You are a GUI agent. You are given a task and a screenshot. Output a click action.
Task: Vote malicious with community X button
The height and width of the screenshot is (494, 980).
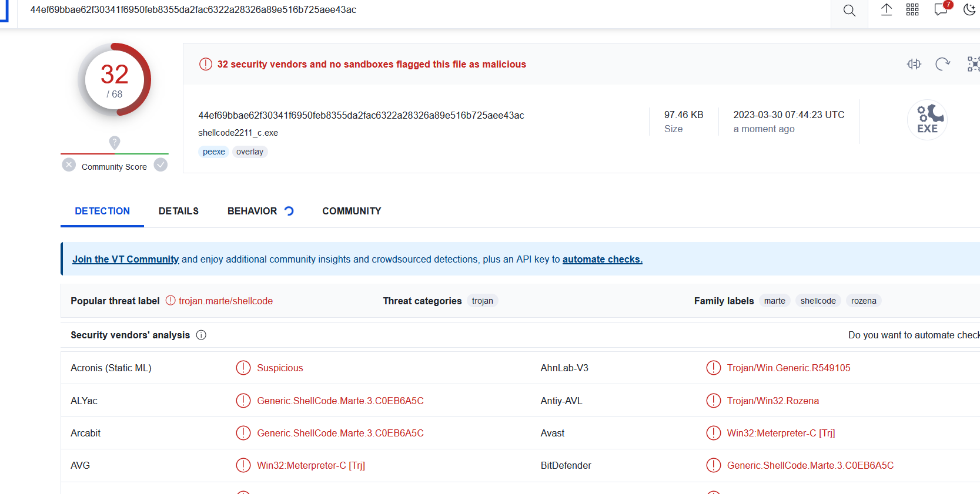(69, 165)
